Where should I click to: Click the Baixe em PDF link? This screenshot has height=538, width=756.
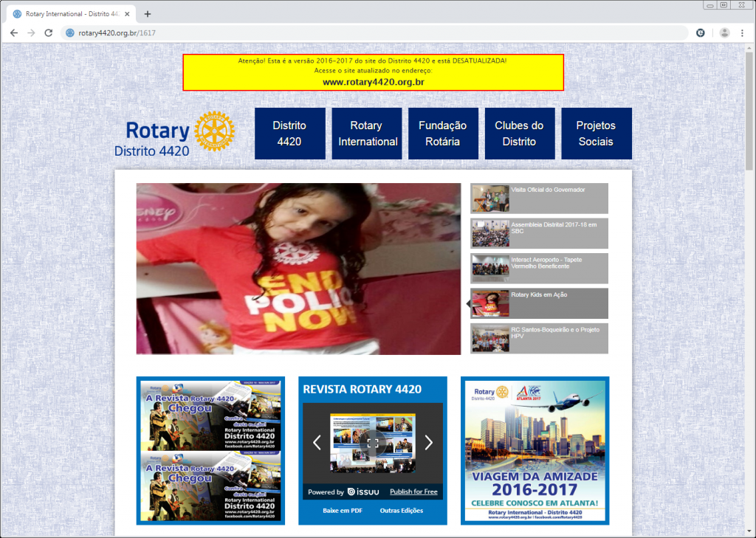(342, 511)
